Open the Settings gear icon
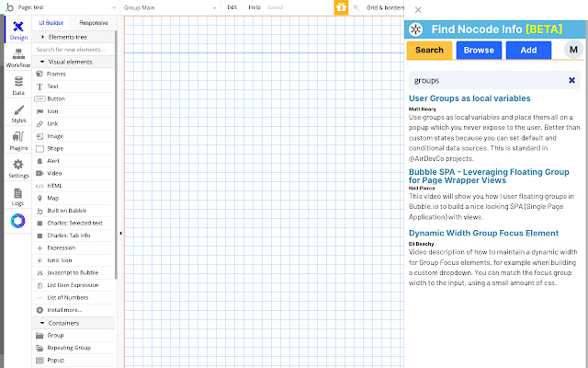The width and height of the screenshot is (588, 368). [x=18, y=165]
